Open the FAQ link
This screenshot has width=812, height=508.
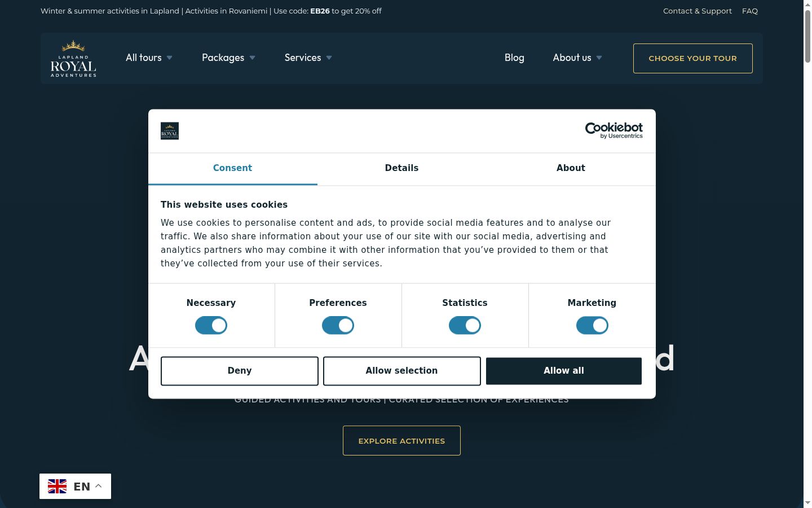pos(750,11)
